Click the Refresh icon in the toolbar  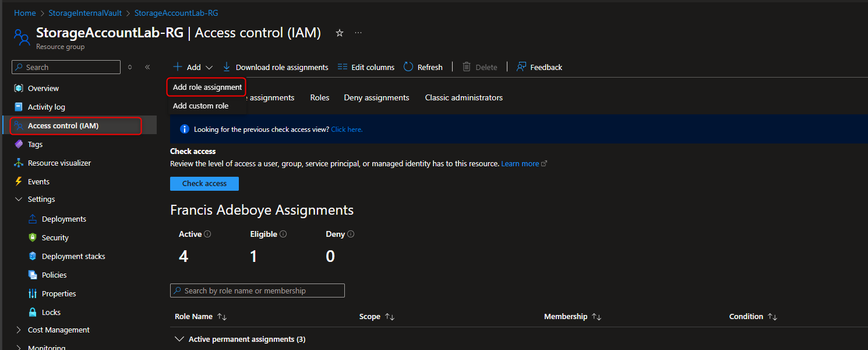tap(408, 67)
